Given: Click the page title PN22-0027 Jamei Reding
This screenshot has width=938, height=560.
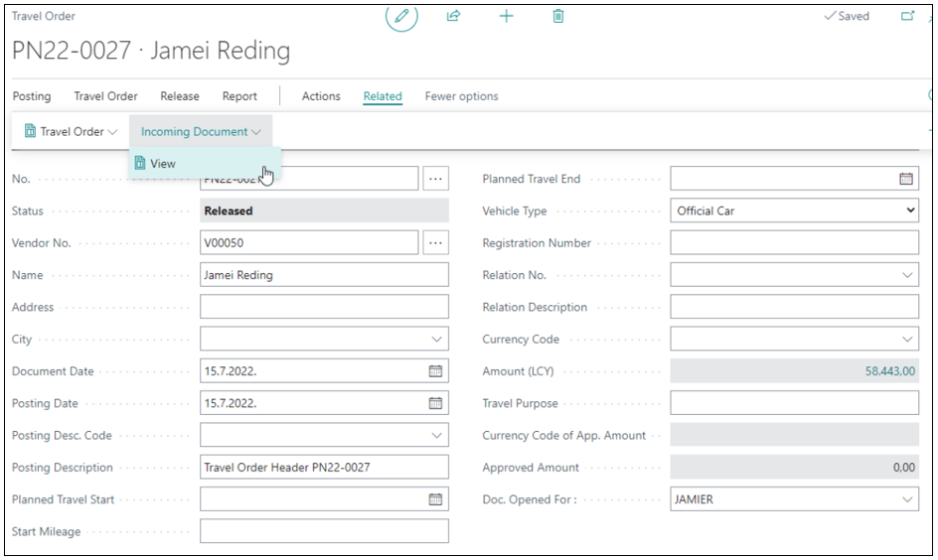Looking at the screenshot, I should (151, 51).
